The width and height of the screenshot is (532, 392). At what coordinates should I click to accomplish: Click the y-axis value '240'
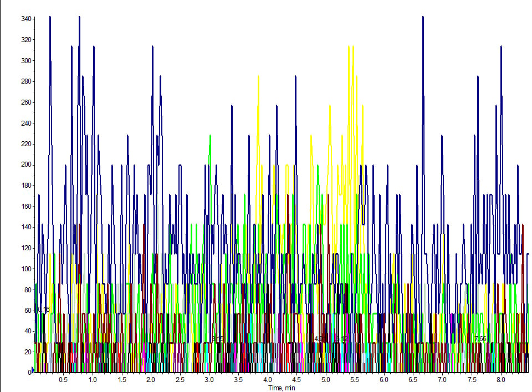[26, 123]
